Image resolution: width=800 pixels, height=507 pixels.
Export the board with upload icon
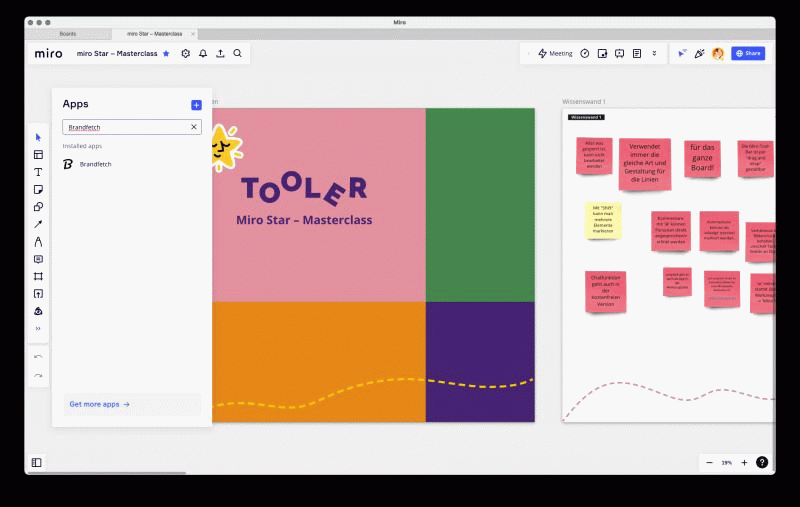pos(220,54)
